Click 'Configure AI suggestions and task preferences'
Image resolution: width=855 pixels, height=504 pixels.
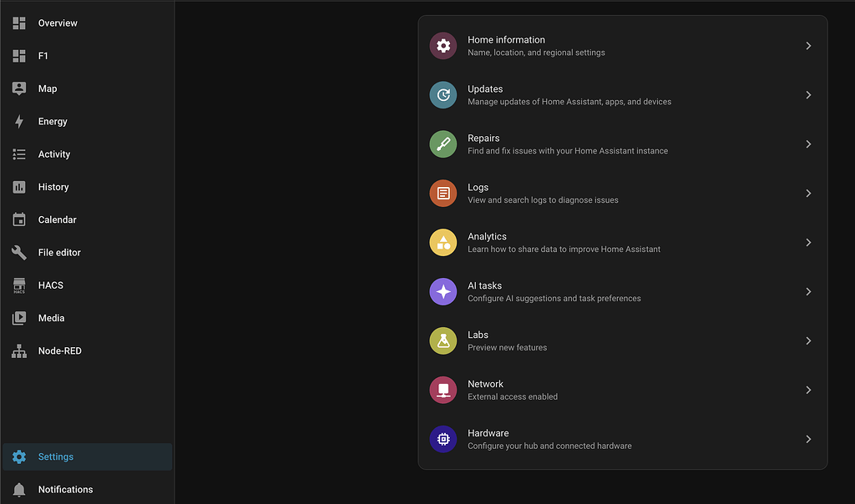(554, 299)
